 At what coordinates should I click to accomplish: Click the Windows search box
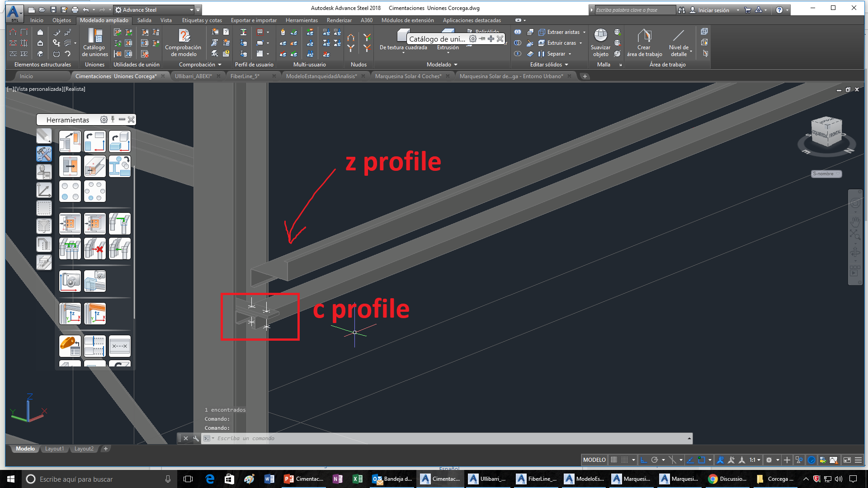pyautogui.click(x=99, y=479)
